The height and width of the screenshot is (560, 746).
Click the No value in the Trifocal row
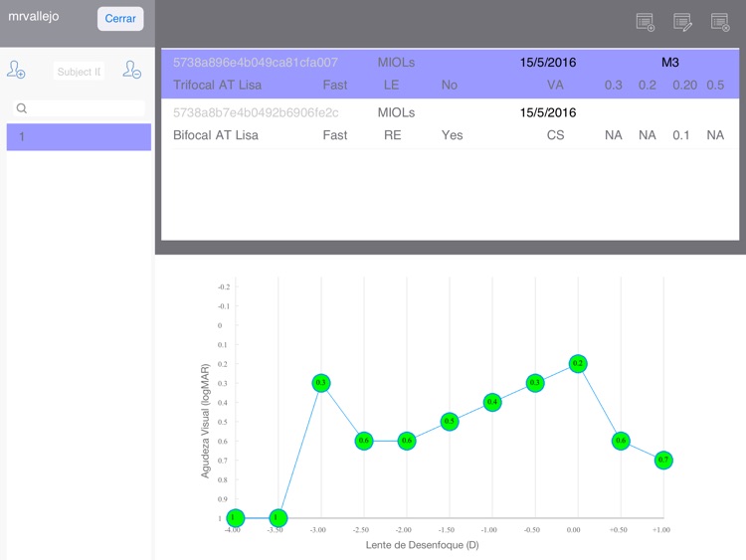point(450,86)
